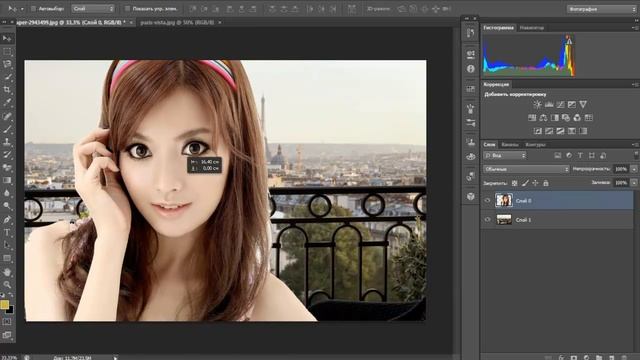This screenshot has height=360, width=640.
Task: Switch to paris-vista.jpg document tab
Action: pyautogui.click(x=180, y=22)
